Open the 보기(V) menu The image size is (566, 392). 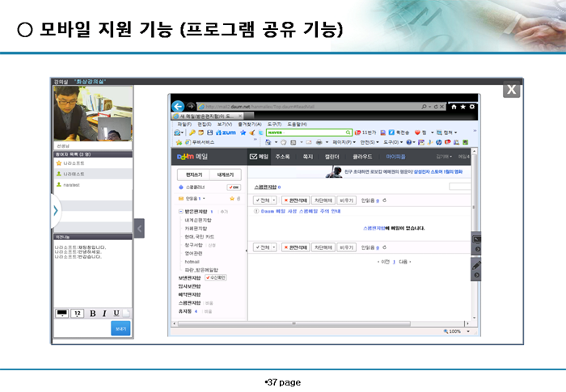pyautogui.click(x=225, y=124)
